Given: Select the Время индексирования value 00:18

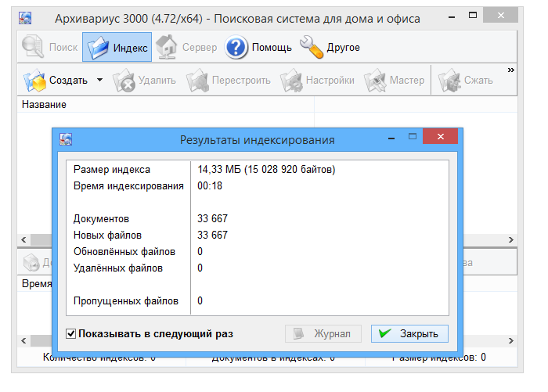Looking at the screenshot, I should pos(210,186).
